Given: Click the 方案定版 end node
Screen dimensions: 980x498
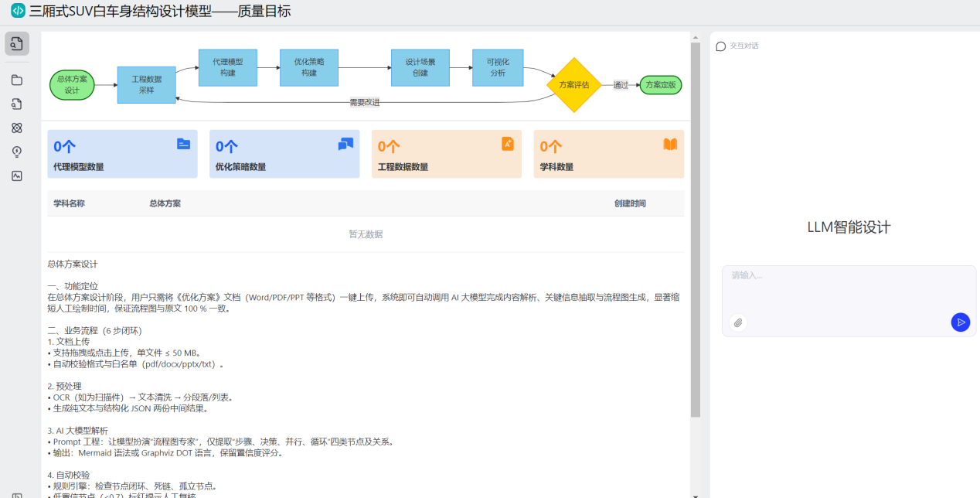Looking at the screenshot, I should point(660,85).
